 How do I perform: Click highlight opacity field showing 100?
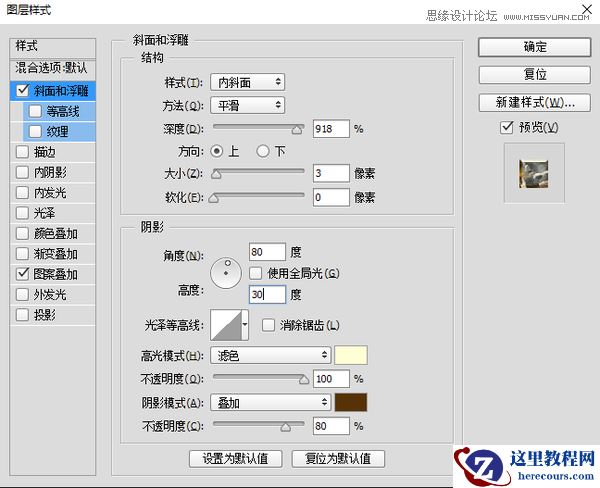click(331, 379)
